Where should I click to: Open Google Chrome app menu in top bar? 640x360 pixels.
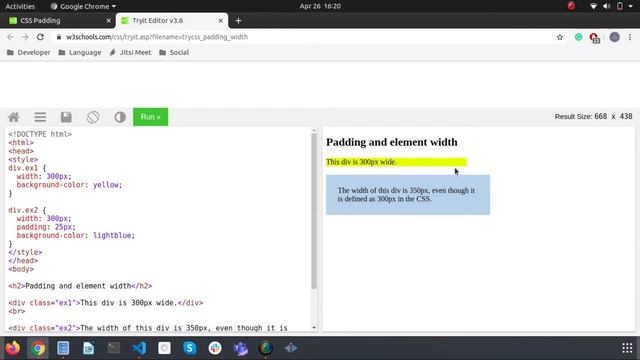(x=83, y=6)
